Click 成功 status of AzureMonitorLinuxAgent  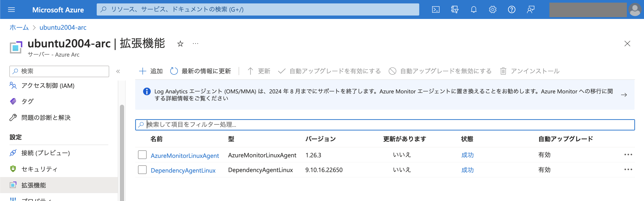tap(467, 155)
